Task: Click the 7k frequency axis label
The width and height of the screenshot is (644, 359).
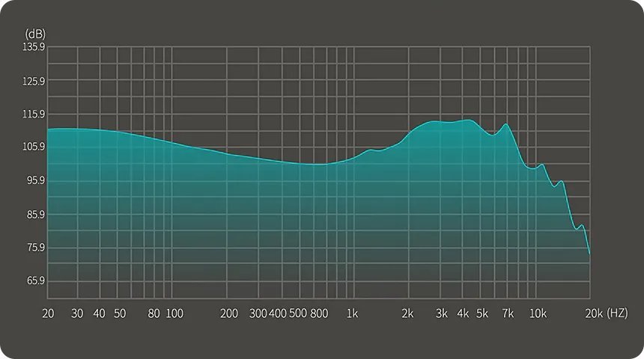Action: (508, 313)
